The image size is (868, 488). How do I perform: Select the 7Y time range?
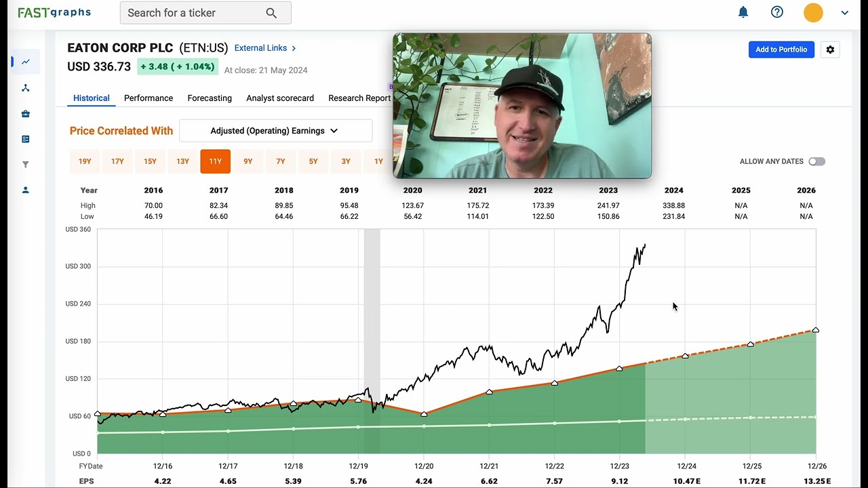[281, 161]
